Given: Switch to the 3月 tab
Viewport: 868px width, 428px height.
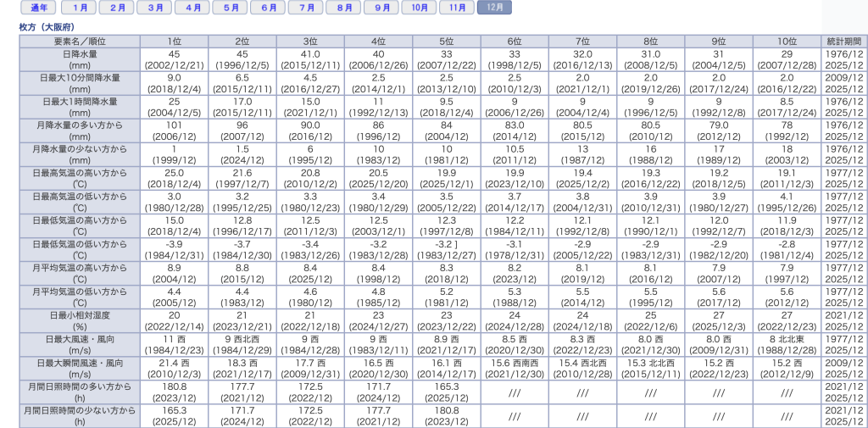Looking at the screenshot, I should (155, 8).
